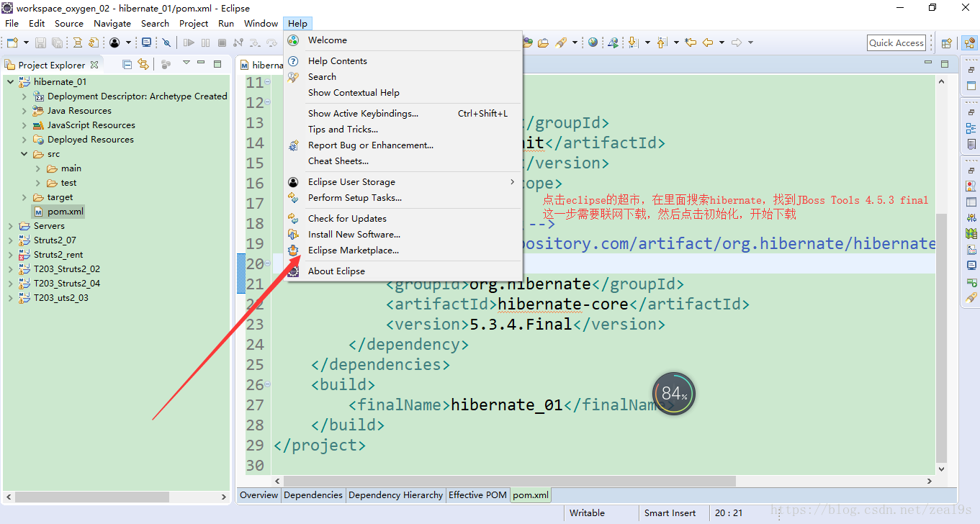Select the Java EE perspective icon
Viewport: 980px width, 524px height.
[968, 43]
